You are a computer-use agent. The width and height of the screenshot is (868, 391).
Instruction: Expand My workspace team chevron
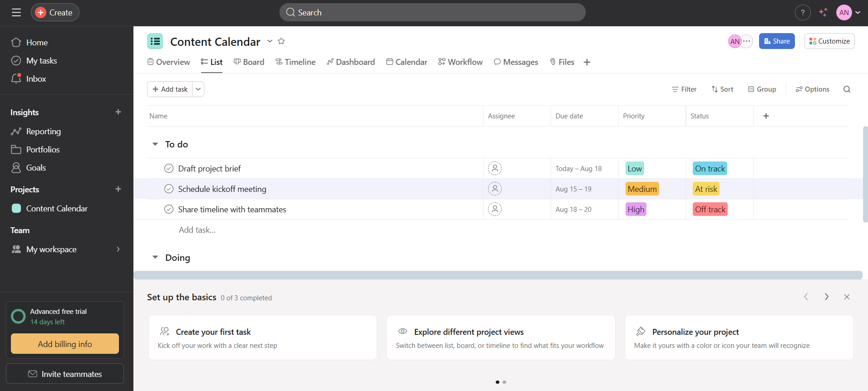click(x=118, y=249)
